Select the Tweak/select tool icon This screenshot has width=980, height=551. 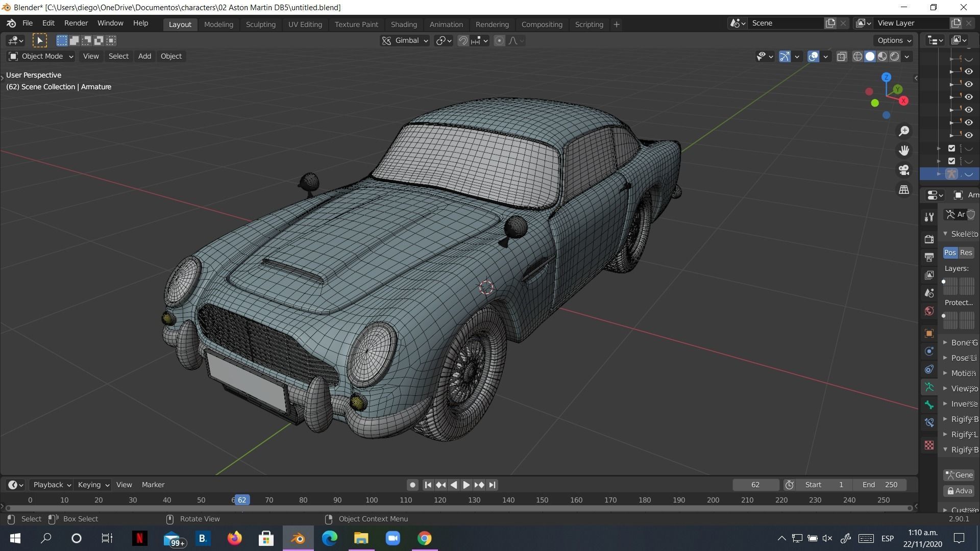point(40,40)
